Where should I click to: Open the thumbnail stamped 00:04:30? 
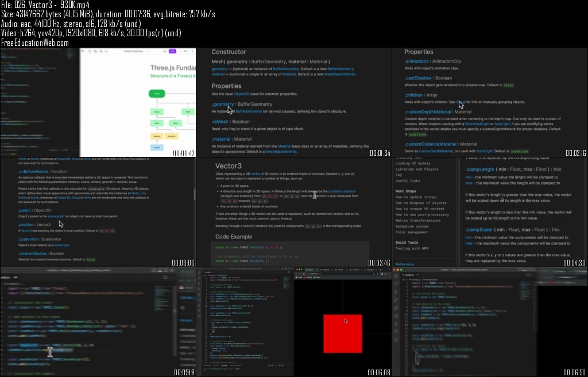click(490, 212)
